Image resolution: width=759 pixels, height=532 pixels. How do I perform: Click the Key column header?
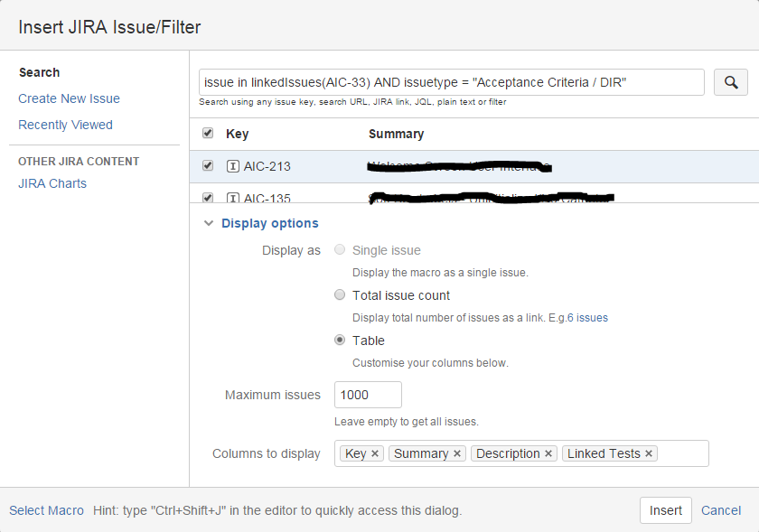(x=237, y=134)
